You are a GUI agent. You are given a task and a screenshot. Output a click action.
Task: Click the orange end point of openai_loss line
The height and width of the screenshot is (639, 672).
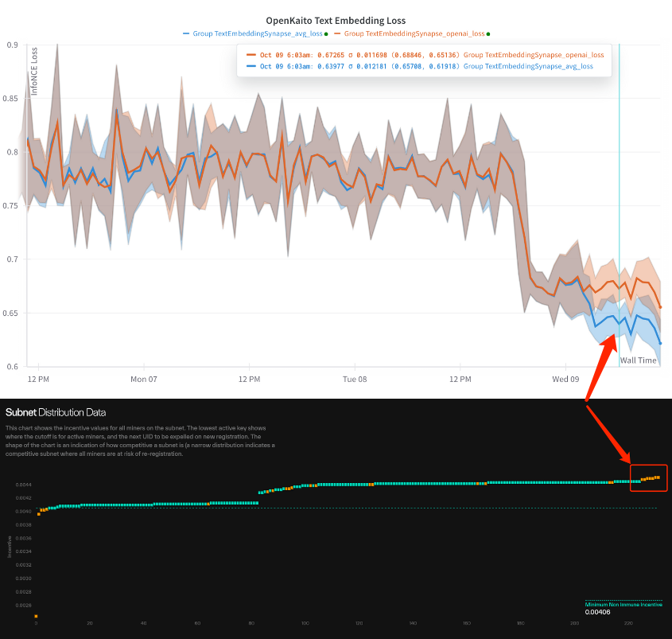(x=660, y=307)
